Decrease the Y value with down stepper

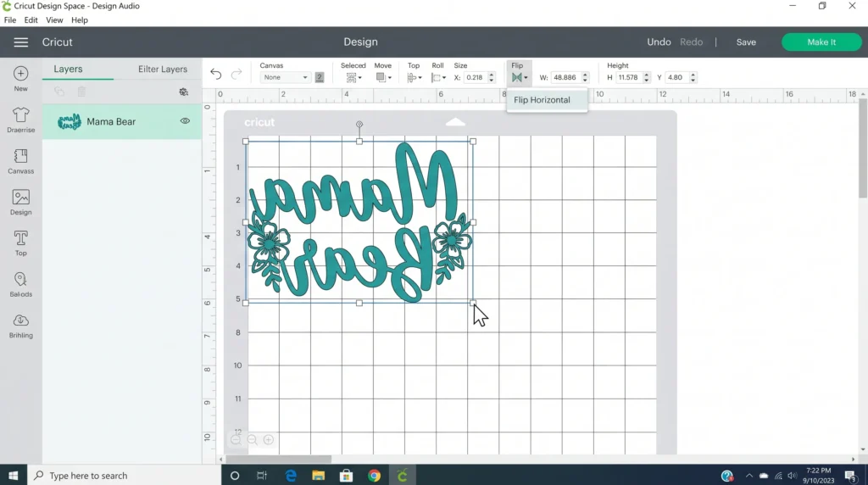click(693, 81)
